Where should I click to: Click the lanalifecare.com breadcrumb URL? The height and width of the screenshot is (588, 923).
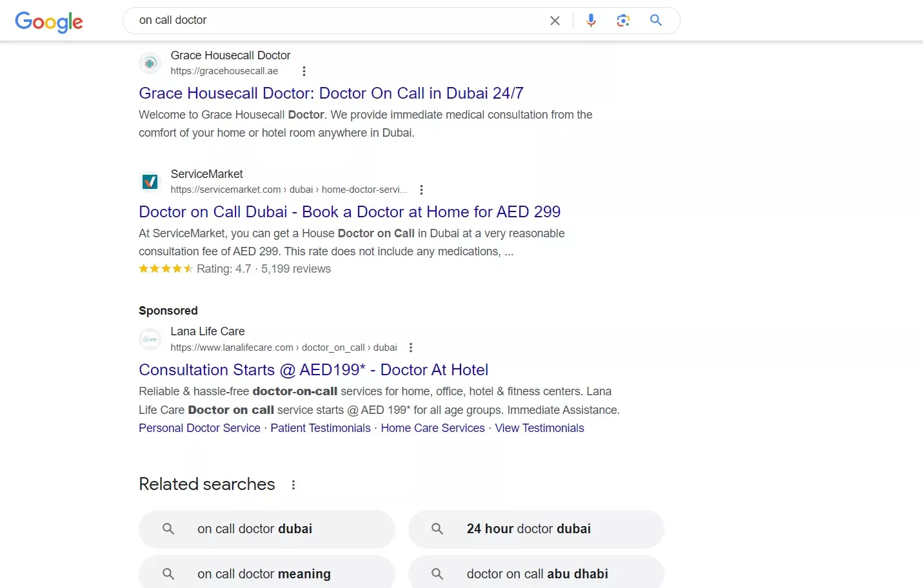pos(284,348)
